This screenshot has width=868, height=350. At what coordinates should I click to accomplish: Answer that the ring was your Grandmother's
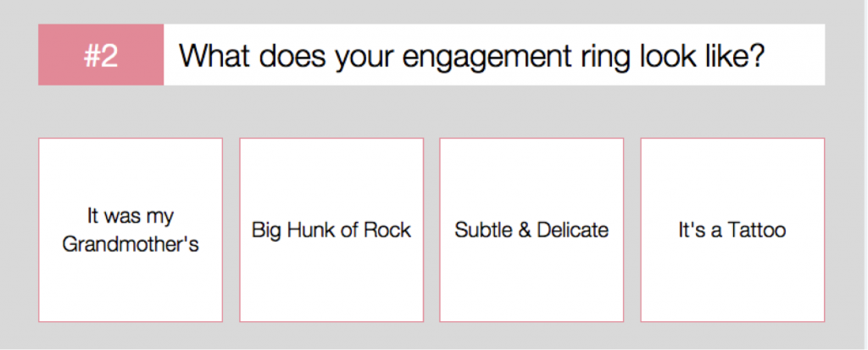(131, 230)
